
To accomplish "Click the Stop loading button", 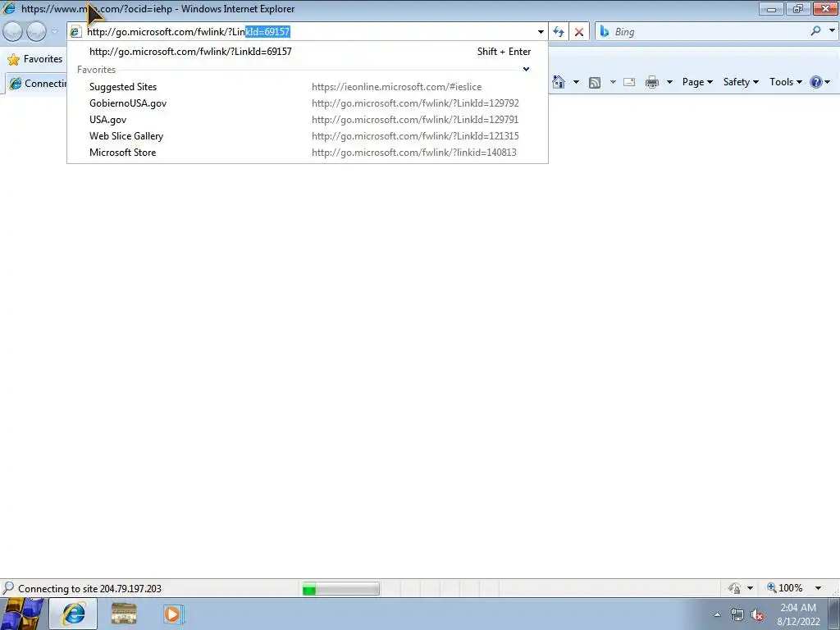I will (579, 32).
